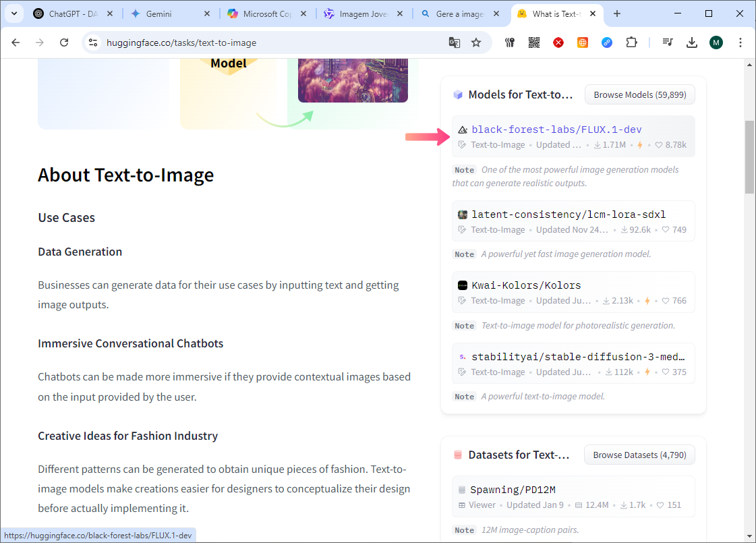
Task: Click the FLUX.1-dev model avatar icon
Action: [x=463, y=130]
